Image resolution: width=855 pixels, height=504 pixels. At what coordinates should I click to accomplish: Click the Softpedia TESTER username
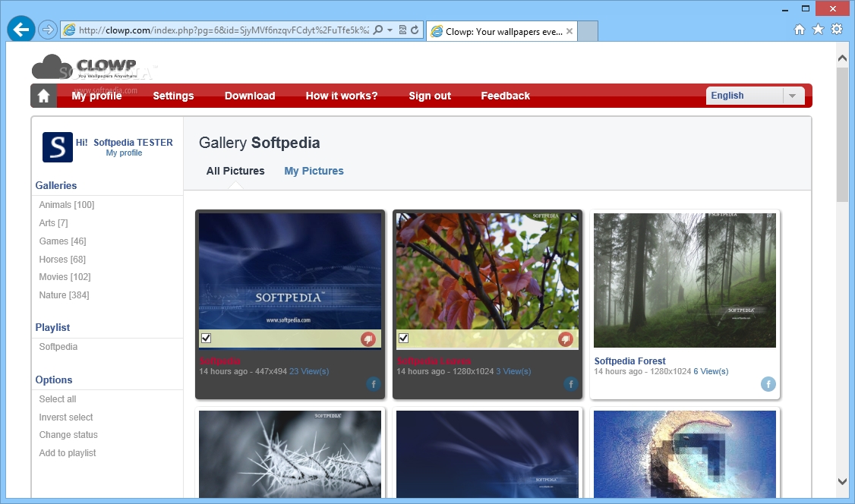click(133, 142)
